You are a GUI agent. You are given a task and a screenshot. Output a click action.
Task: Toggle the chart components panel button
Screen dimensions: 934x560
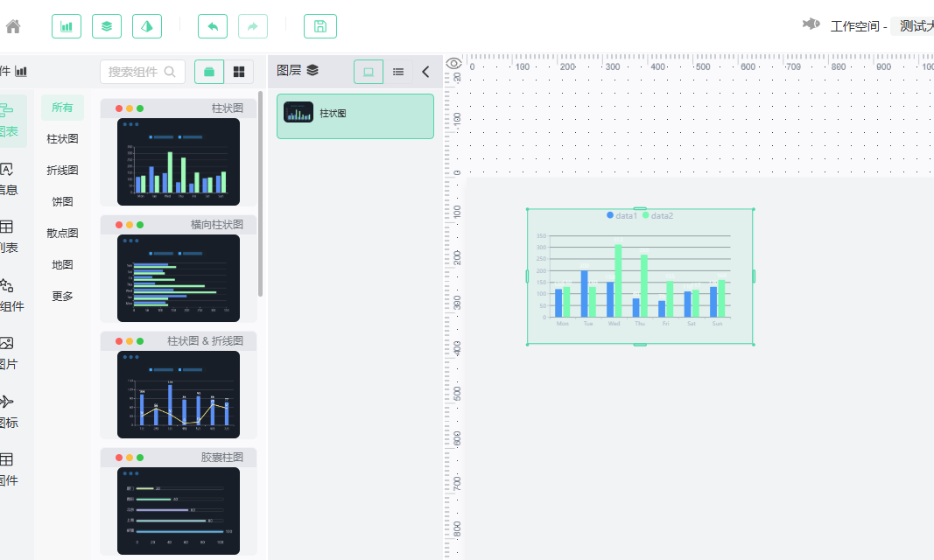[67, 26]
